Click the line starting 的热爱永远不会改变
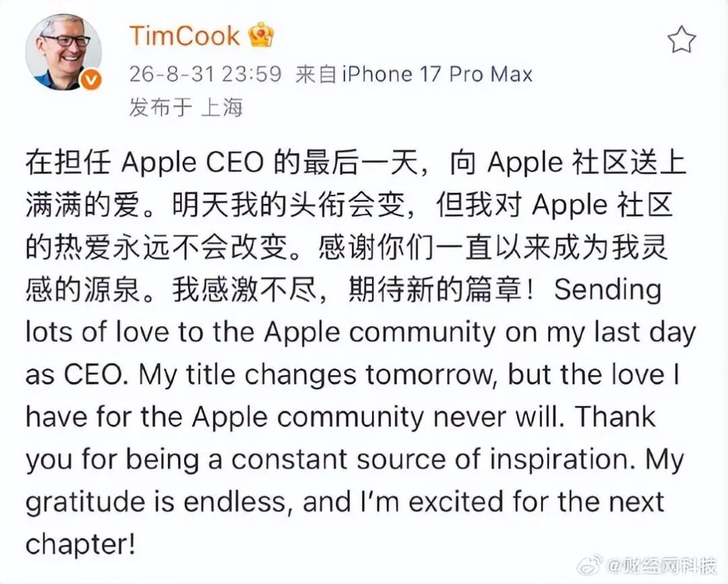The image size is (728, 584). click(x=346, y=247)
